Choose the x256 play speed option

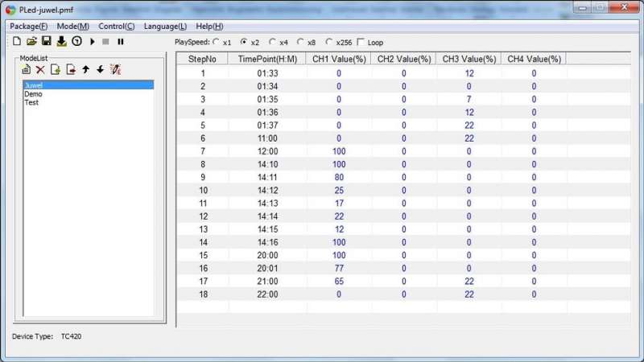tap(329, 42)
